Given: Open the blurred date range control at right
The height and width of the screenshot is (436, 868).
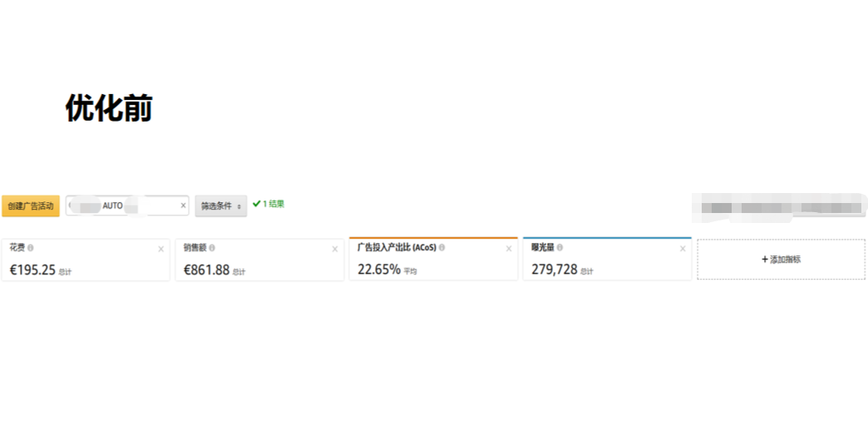Looking at the screenshot, I should [778, 206].
